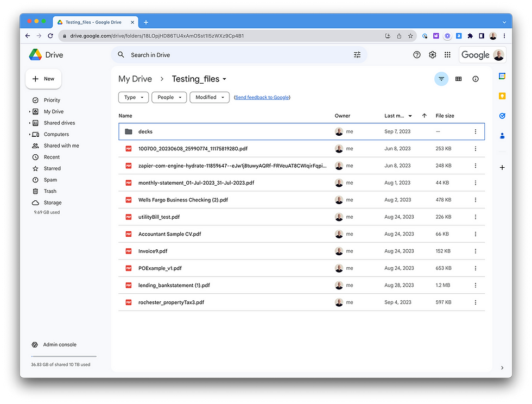Screen dimensions: 532x404
Task: Open more actions for Invoice9.pdf
Action: coord(476,251)
